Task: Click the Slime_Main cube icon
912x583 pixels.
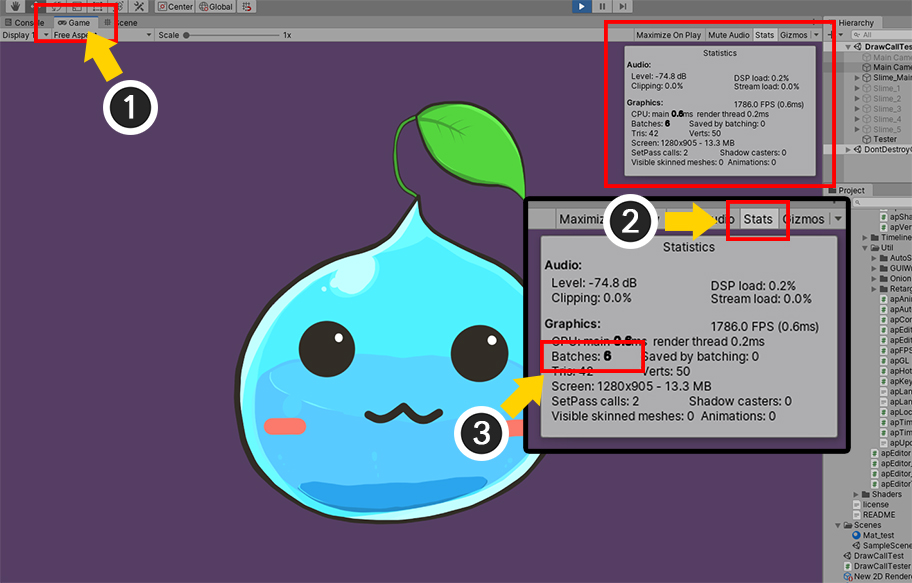Action: click(867, 77)
